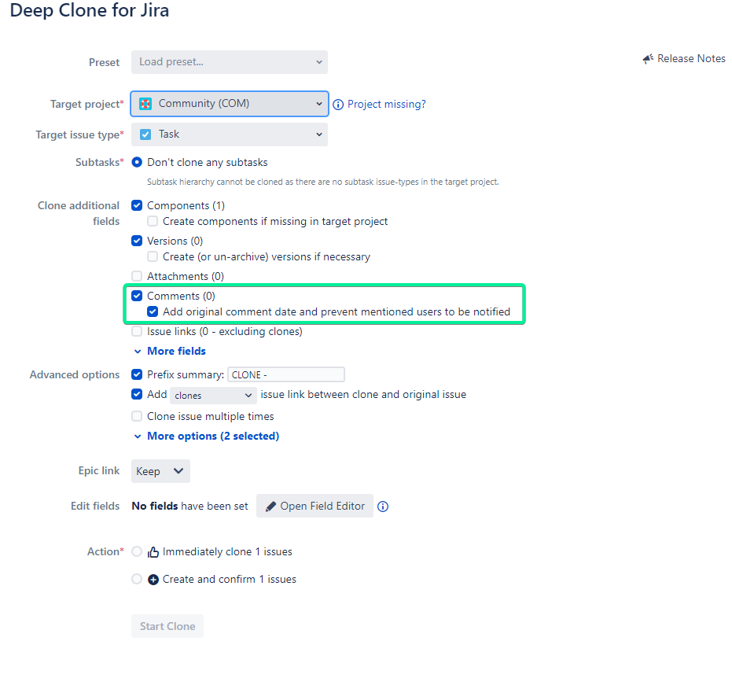Select Don't clone any subtasks radio button
The height and width of the screenshot is (700, 732).
(x=137, y=163)
